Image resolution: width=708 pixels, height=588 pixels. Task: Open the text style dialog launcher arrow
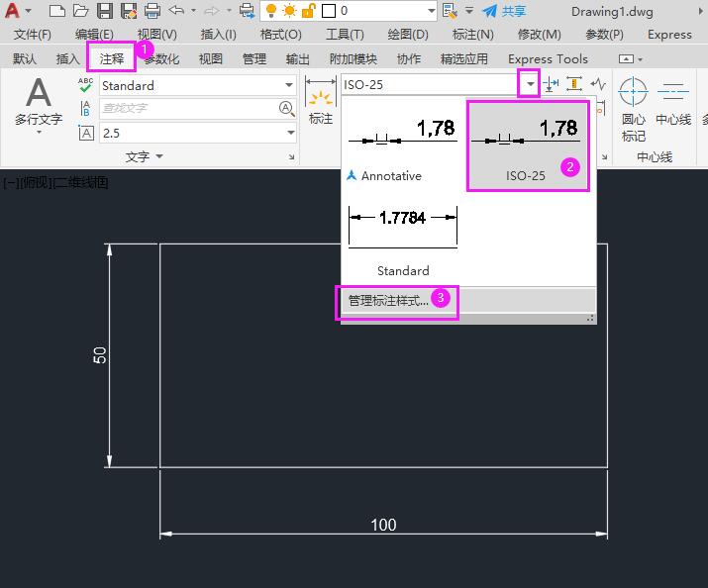click(292, 156)
